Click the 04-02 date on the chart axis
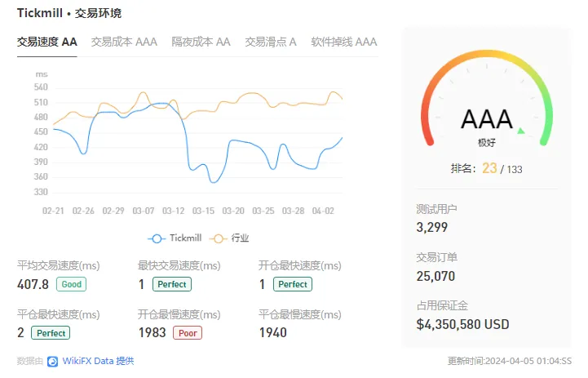 323,211
